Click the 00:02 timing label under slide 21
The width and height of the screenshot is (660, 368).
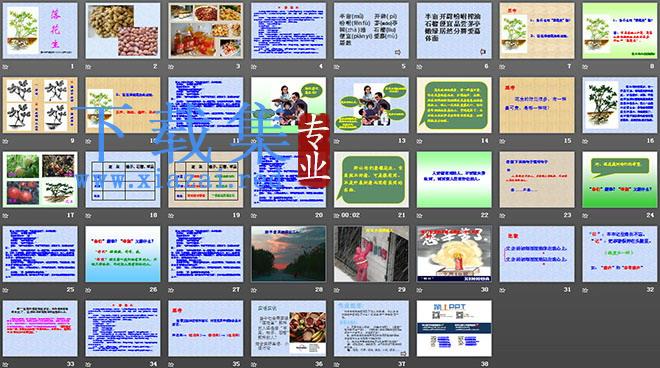(x=350, y=216)
